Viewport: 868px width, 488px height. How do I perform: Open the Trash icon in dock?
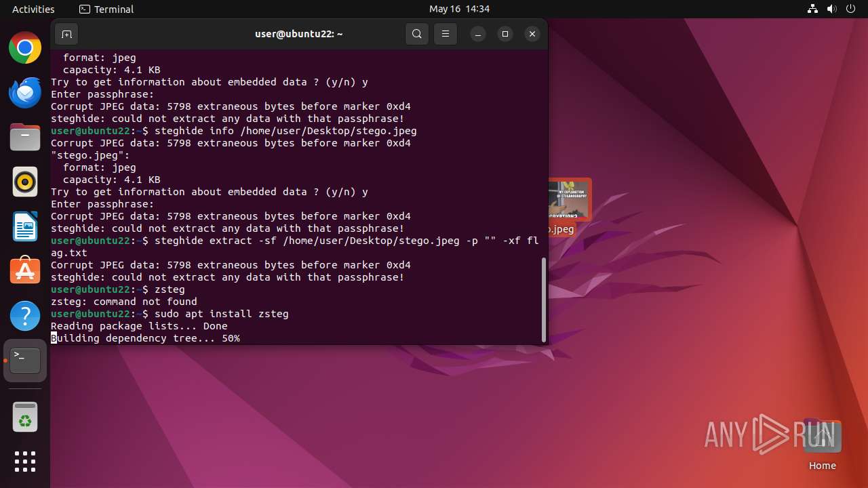[x=25, y=417]
